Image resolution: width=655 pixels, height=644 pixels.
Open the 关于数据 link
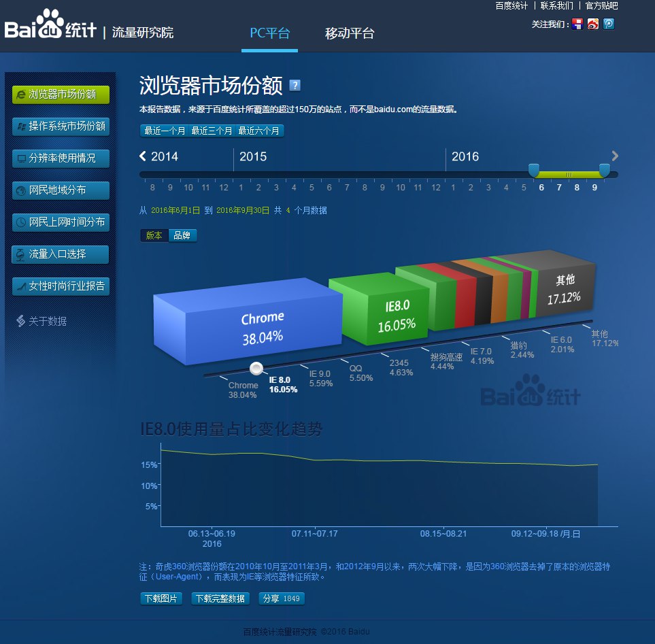(x=48, y=321)
